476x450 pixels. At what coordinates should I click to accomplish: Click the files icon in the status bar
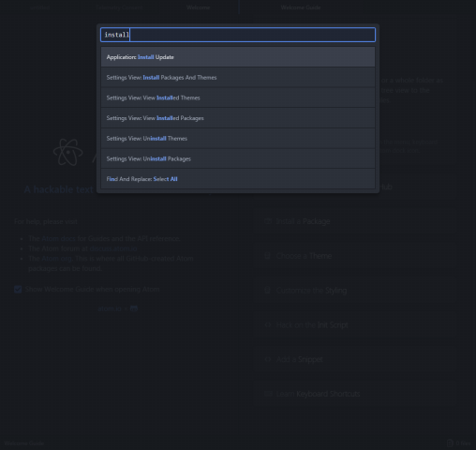450,442
